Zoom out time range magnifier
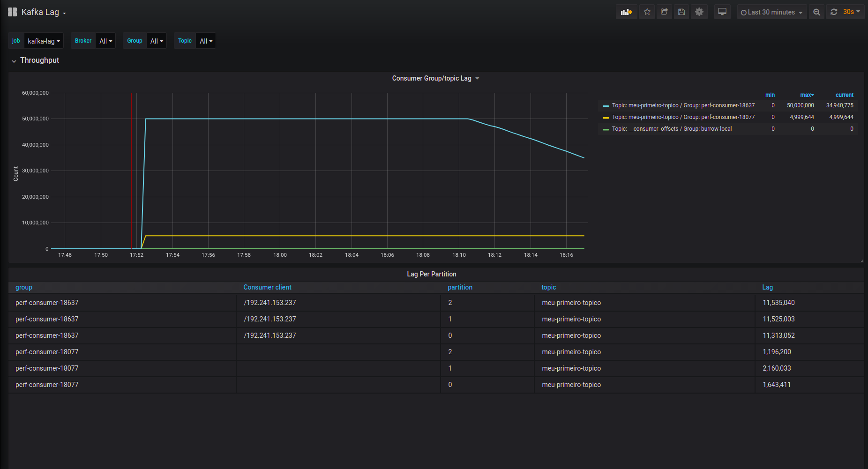868x469 pixels. [x=816, y=12]
